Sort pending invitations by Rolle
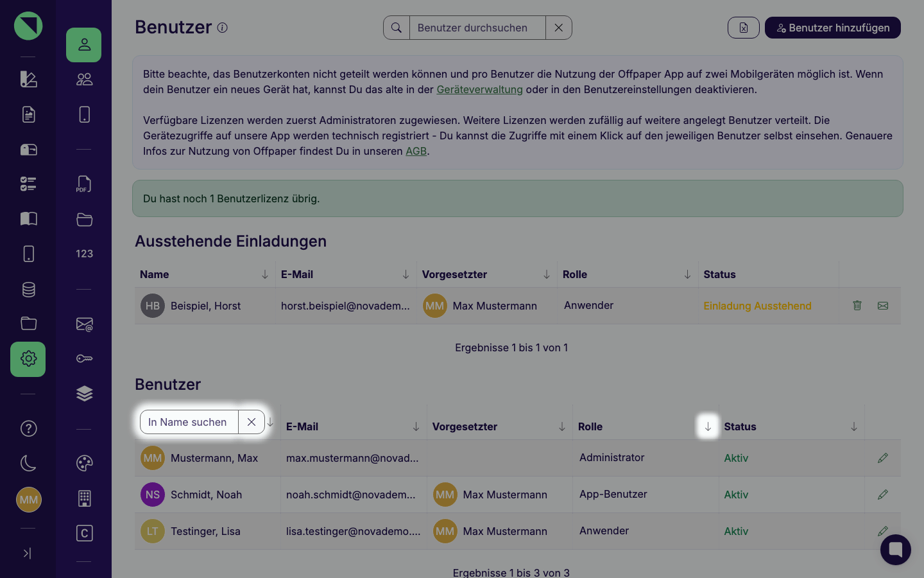This screenshot has height=578, width=924. tap(687, 274)
